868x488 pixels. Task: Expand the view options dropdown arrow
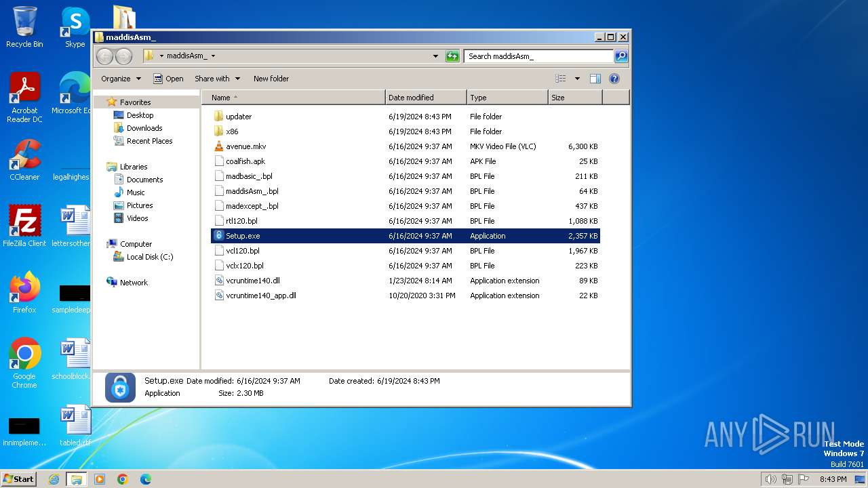(x=577, y=79)
